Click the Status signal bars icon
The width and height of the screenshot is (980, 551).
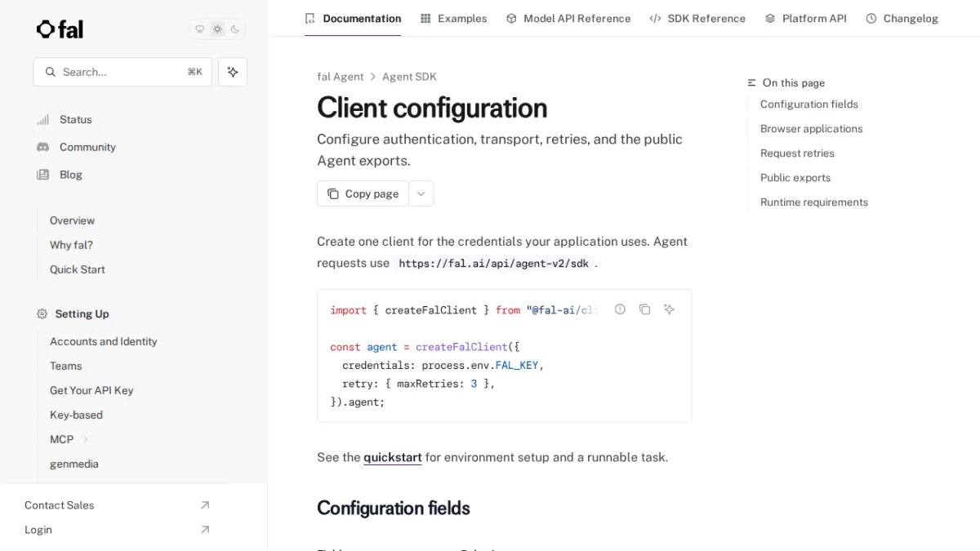coord(42,119)
